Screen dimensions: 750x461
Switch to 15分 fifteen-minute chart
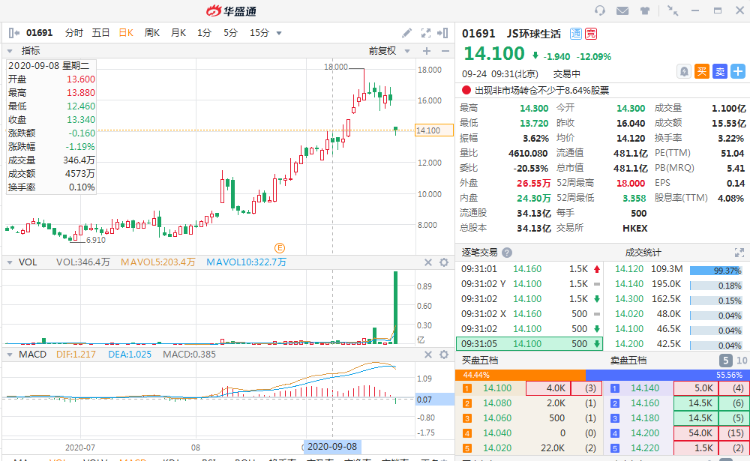click(x=259, y=33)
